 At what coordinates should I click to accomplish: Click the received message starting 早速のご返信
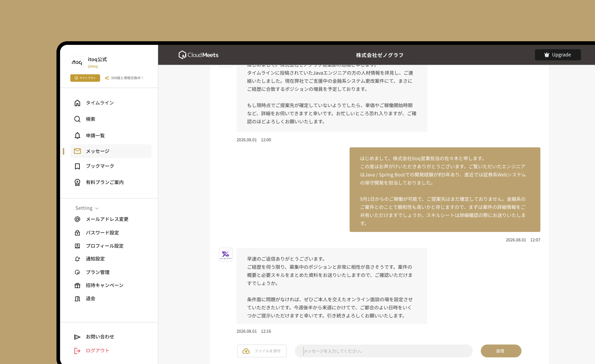click(x=332, y=286)
